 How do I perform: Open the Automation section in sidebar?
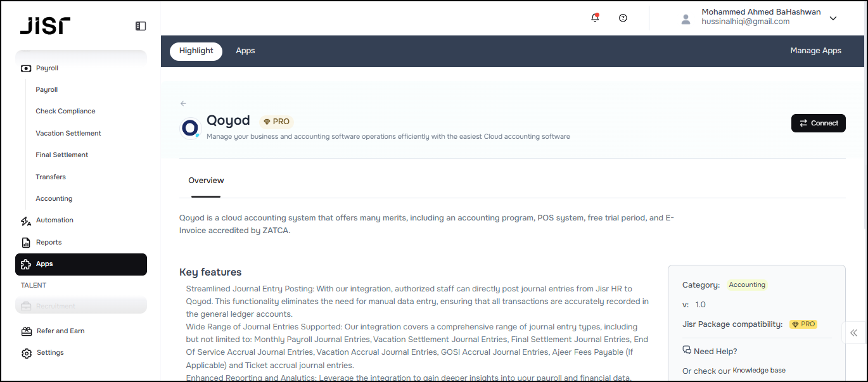pyautogui.click(x=54, y=220)
